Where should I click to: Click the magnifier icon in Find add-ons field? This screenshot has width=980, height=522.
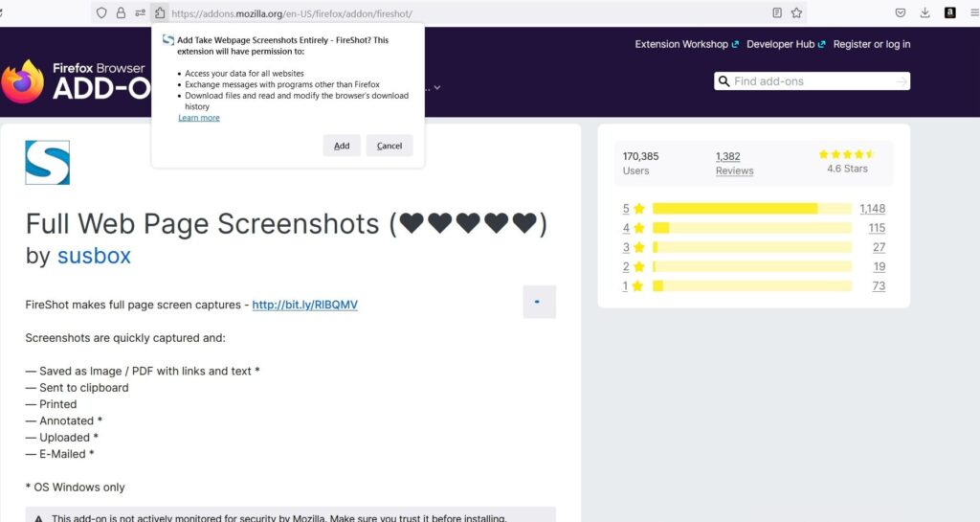724,81
